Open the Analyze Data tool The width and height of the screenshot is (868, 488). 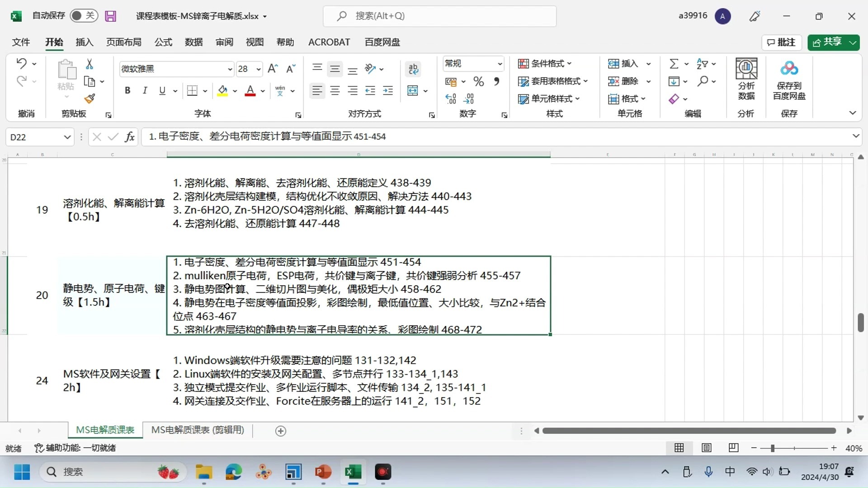pos(746,80)
